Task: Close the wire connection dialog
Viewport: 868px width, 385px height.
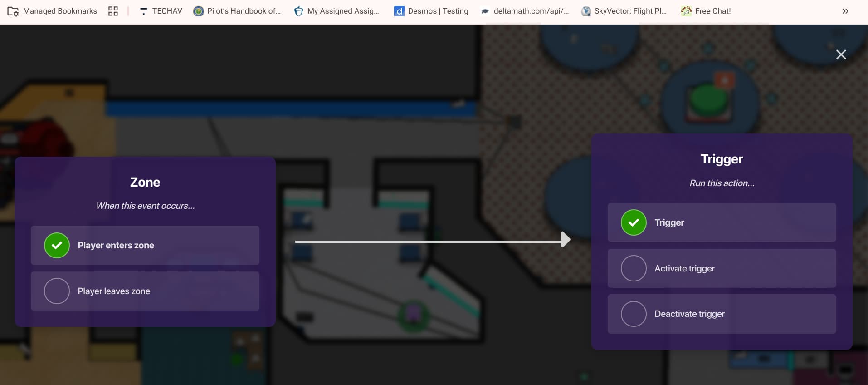Action: click(841, 54)
